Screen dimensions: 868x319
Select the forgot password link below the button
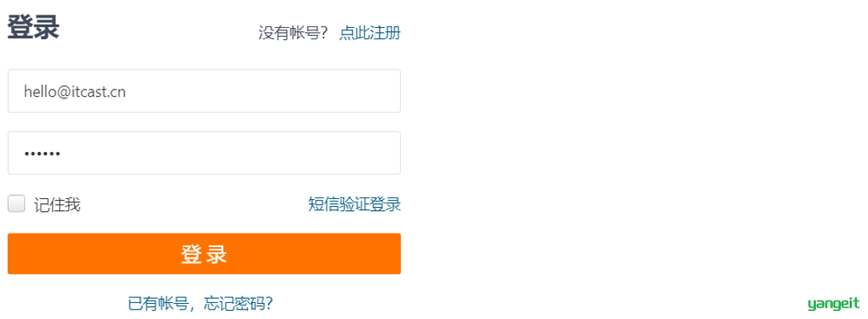200,303
